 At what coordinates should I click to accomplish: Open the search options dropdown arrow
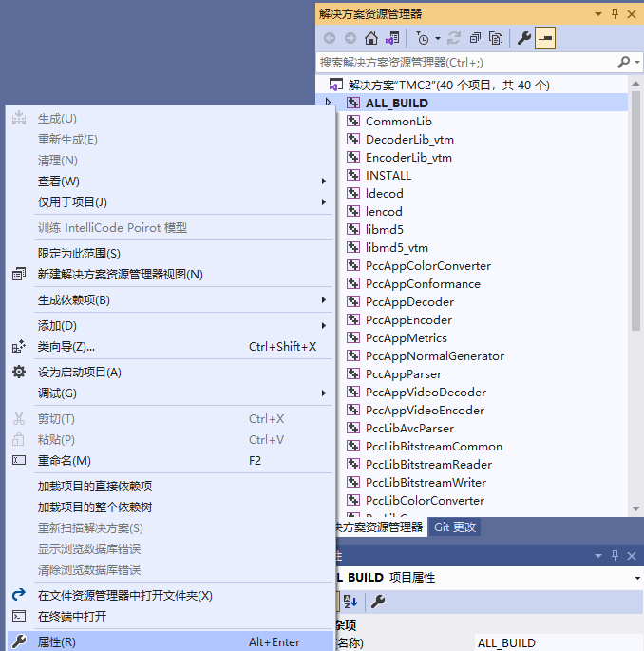point(637,63)
